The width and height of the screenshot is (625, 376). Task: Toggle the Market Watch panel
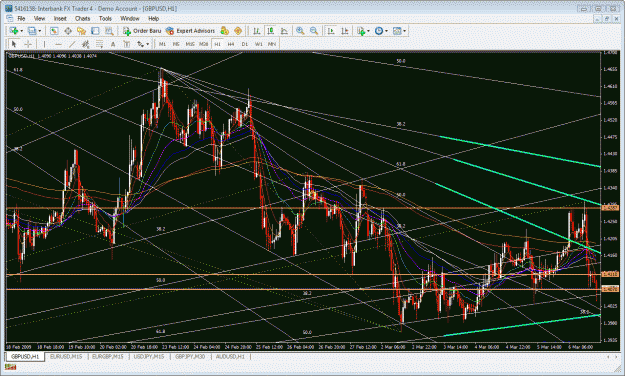pos(54,31)
